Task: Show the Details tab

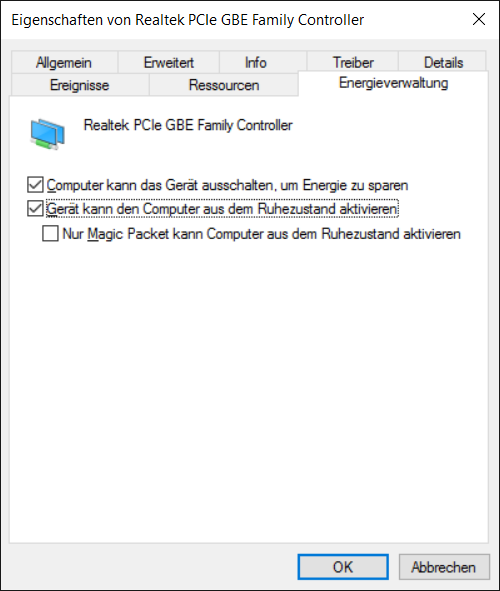Action: 443,63
